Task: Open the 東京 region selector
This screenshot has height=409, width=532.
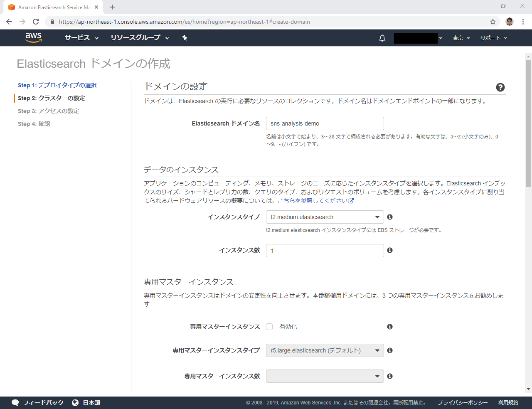Action: click(x=461, y=38)
